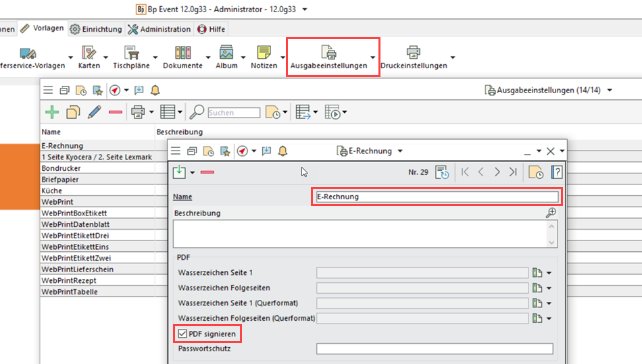
Task: Click the pencil edit icon in list toolbar
Action: pos(95,112)
